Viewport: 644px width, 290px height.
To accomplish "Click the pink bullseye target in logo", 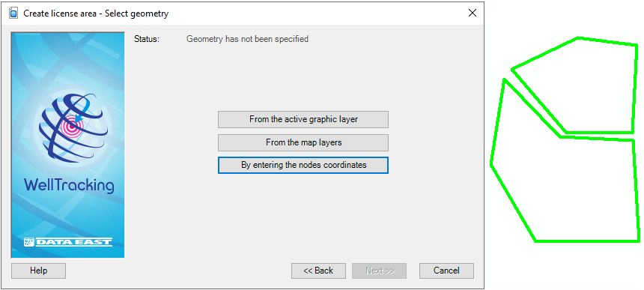I will [72, 127].
